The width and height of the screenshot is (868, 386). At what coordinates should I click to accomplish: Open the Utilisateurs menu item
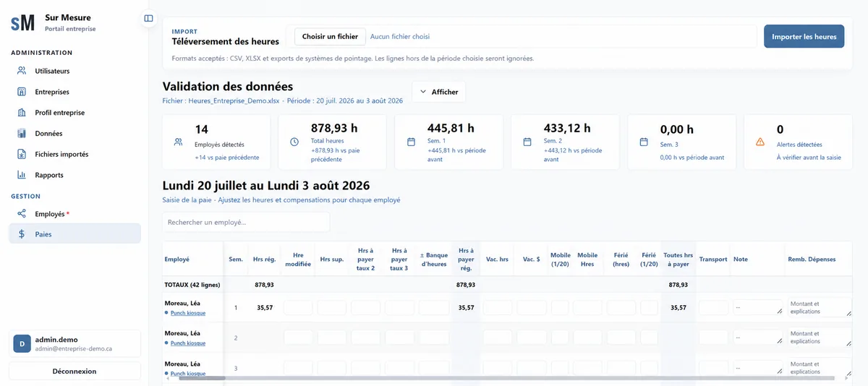coord(75,71)
